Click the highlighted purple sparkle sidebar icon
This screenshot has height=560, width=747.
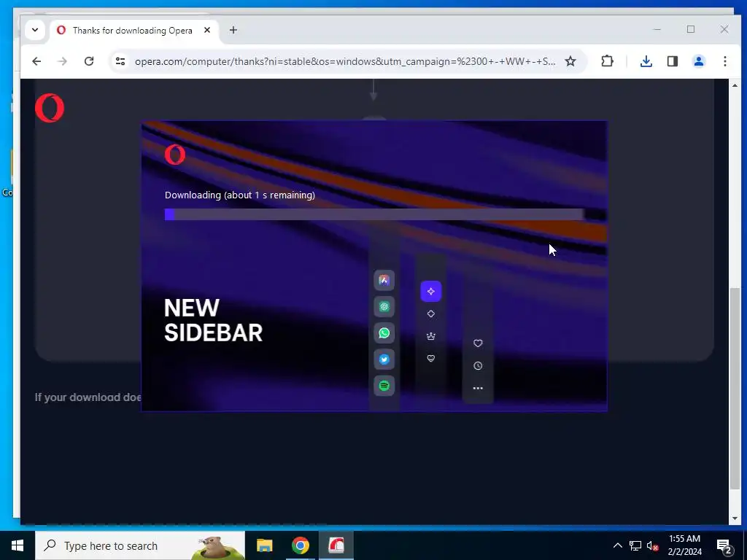[x=430, y=291]
